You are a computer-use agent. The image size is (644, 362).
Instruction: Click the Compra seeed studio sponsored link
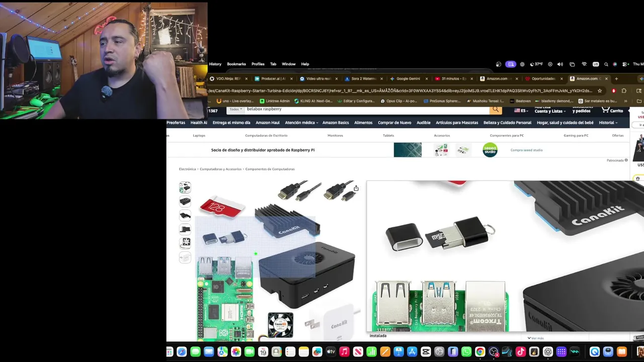coord(526,150)
